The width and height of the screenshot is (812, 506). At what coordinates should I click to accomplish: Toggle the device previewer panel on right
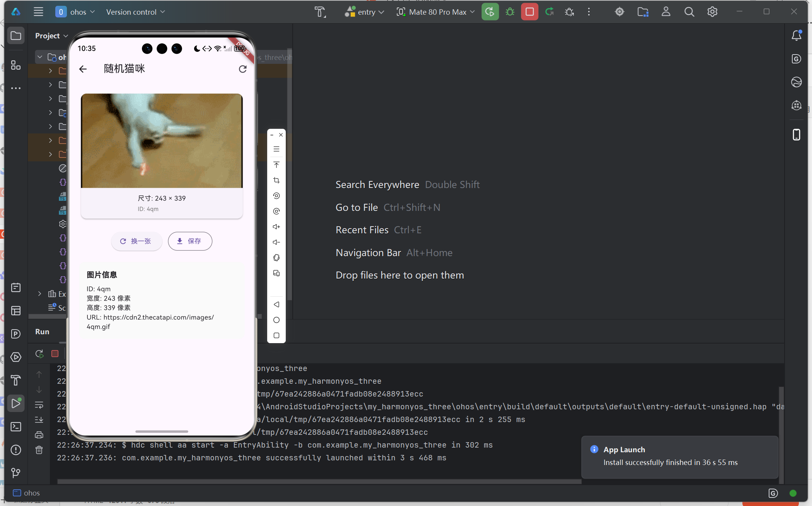pyautogui.click(x=796, y=135)
